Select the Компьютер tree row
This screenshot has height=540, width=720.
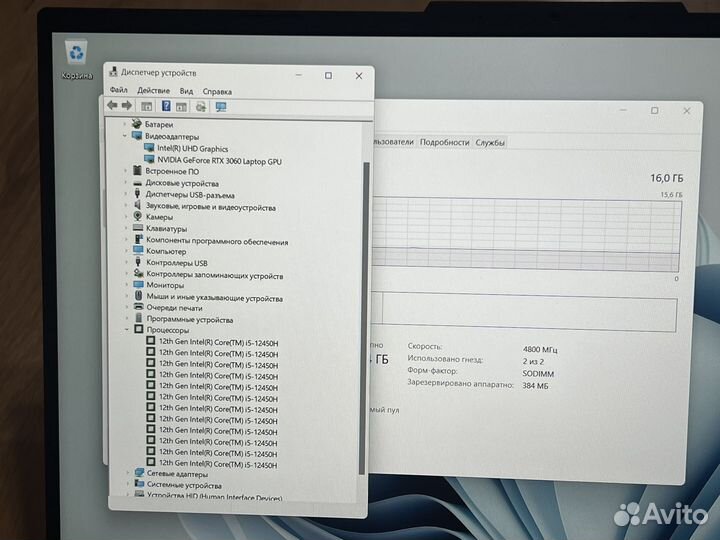click(x=166, y=251)
